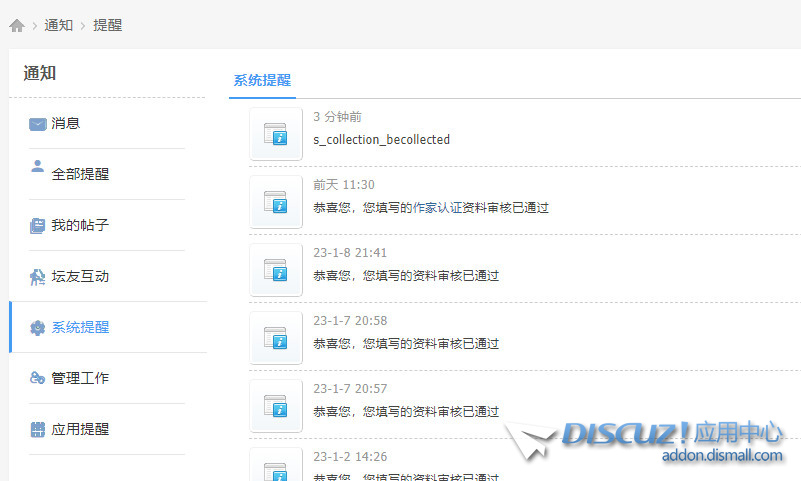Go to 我的帖子 notifications
801x481 pixels.
coord(80,226)
